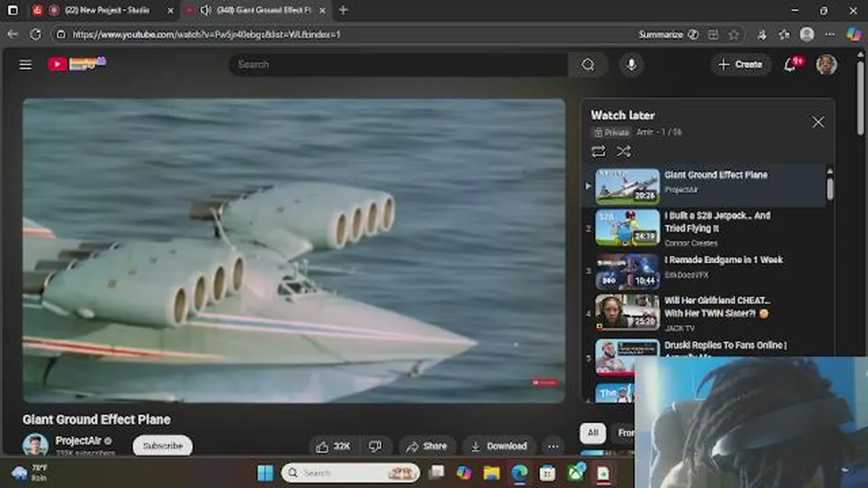868x488 pixels.
Task: Open Xbox app from taskbar
Action: point(575,472)
